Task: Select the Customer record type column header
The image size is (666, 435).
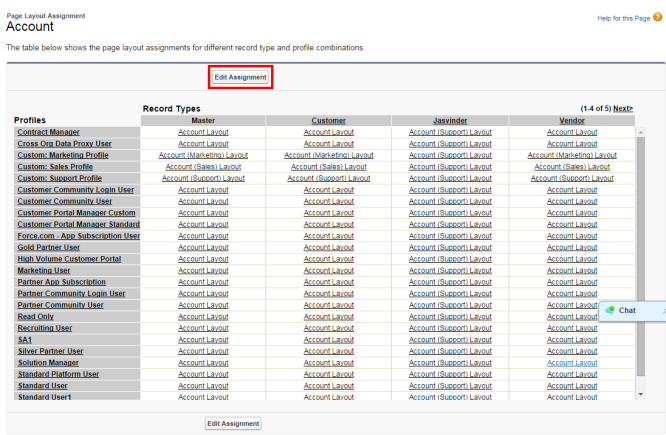Action: pos(328,120)
